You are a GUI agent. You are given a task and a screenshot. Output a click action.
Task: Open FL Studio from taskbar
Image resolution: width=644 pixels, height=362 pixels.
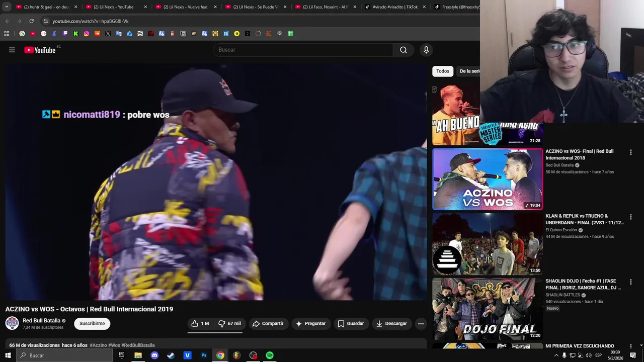236,355
